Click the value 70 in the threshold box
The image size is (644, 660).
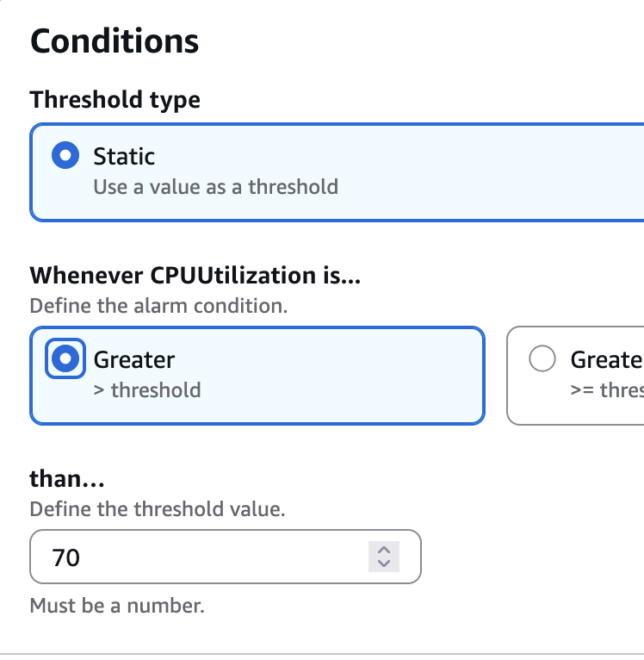click(66, 557)
